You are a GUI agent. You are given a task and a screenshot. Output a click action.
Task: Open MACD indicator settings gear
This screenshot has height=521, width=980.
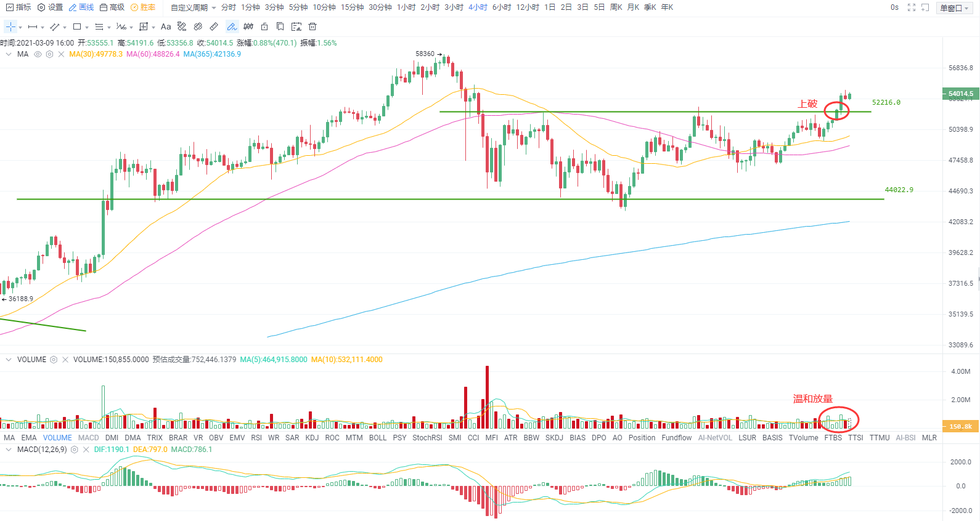75,450
